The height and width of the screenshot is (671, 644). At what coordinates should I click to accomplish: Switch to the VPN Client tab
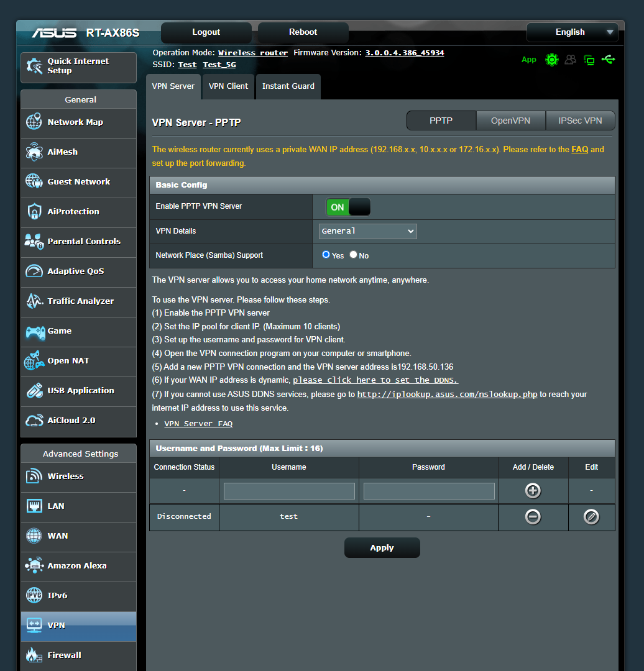click(x=228, y=86)
